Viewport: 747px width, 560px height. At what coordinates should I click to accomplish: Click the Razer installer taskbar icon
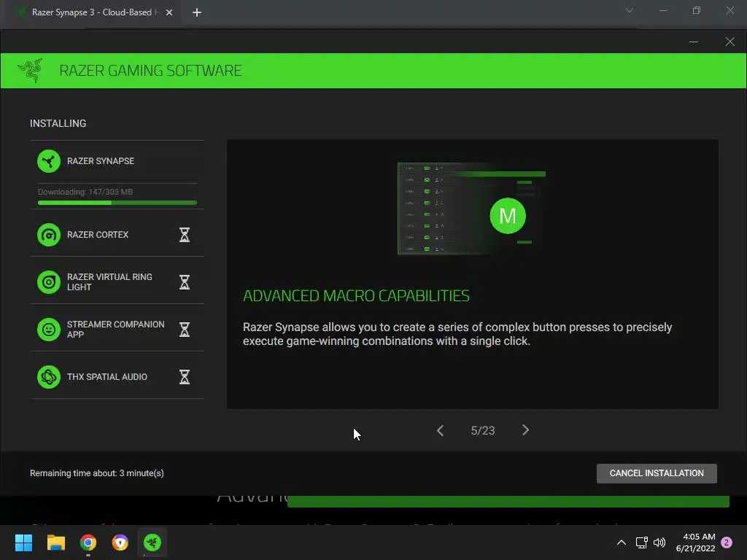pos(152,542)
